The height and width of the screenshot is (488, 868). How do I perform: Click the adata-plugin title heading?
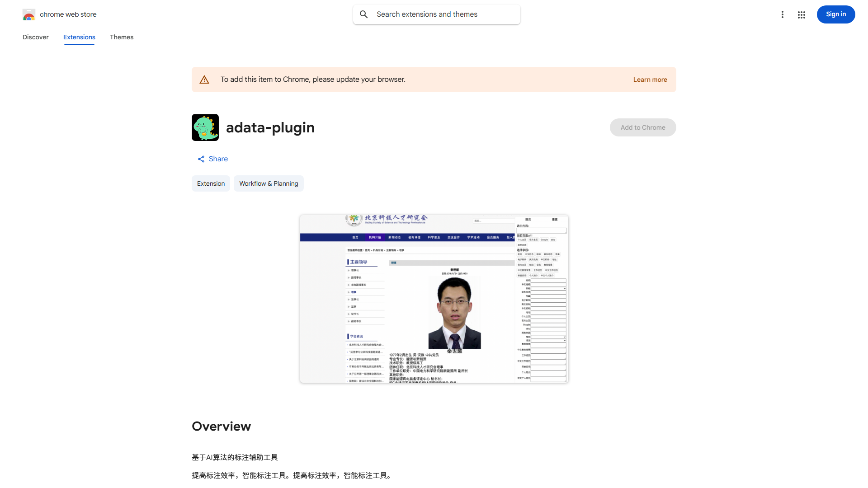(x=270, y=127)
